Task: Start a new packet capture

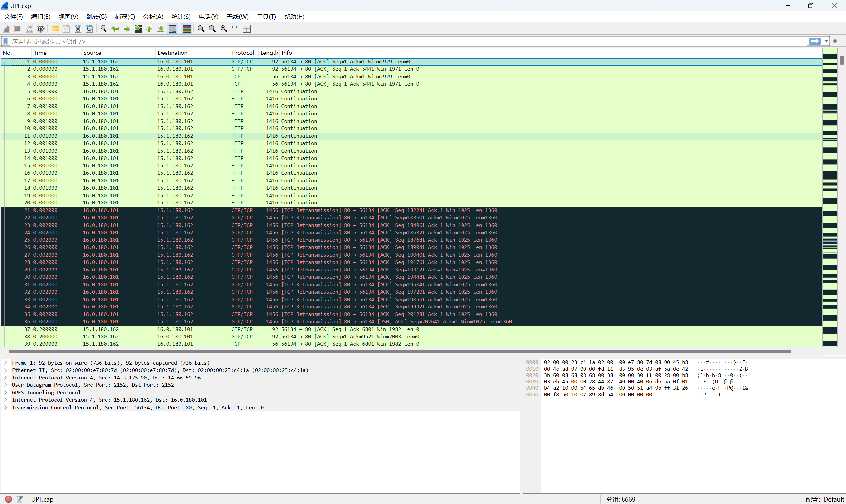Action: (x=7, y=29)
